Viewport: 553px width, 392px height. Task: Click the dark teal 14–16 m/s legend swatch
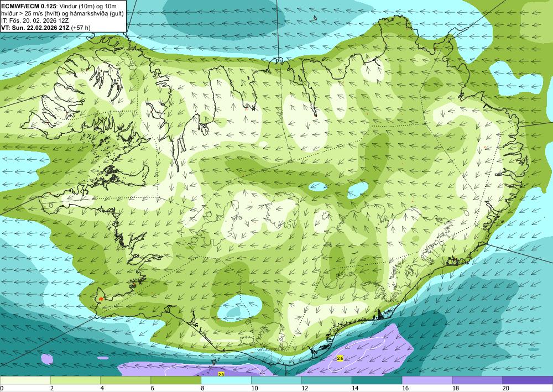pos(377,380)
